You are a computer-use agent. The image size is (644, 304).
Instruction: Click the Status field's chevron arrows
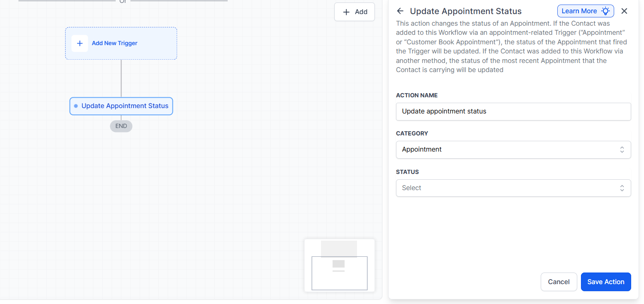pos(622,188)
